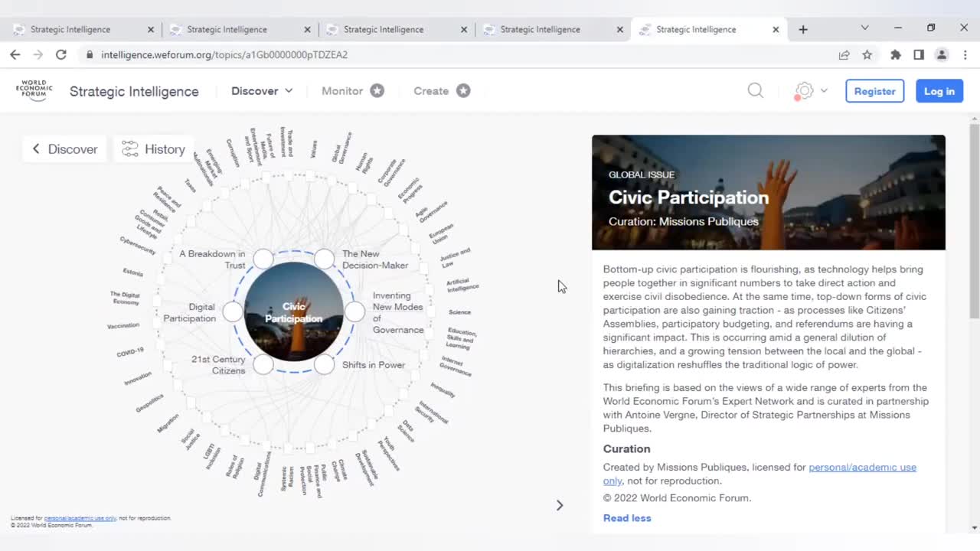Open the History button
Image resolution: width=980 pixels, height=551 pixels.
tap(153, 148)
